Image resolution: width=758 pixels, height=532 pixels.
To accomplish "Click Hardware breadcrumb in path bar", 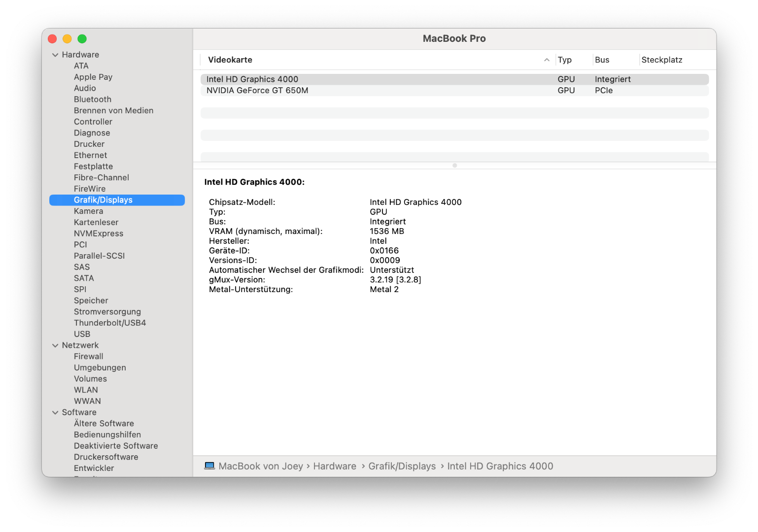I will coord(335,466).
